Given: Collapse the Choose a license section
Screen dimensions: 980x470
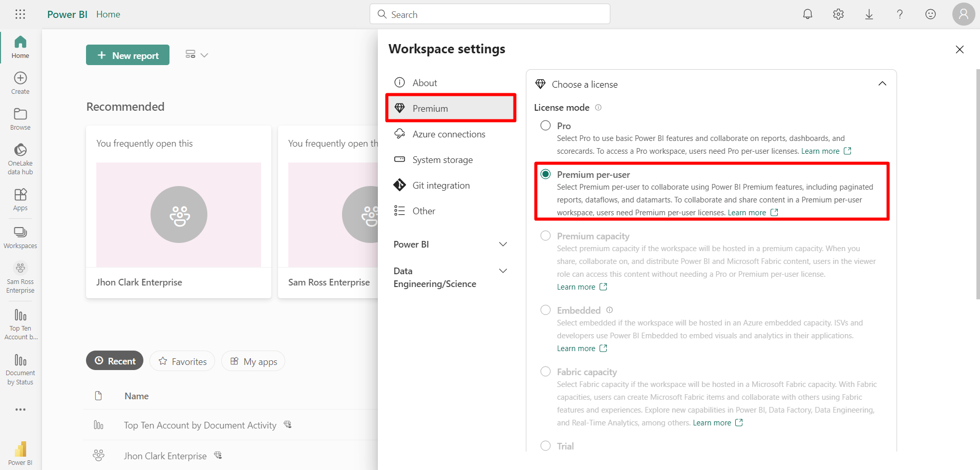Looking at the screenshot, I should click(882, 84).
